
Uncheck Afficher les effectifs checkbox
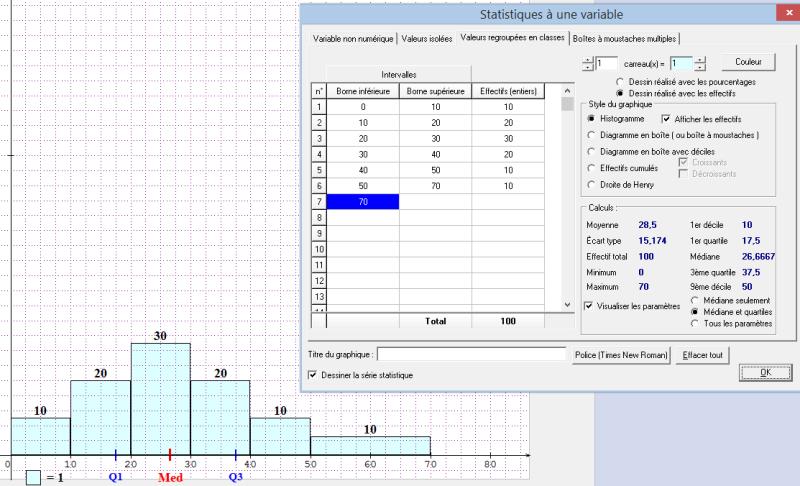667,119
